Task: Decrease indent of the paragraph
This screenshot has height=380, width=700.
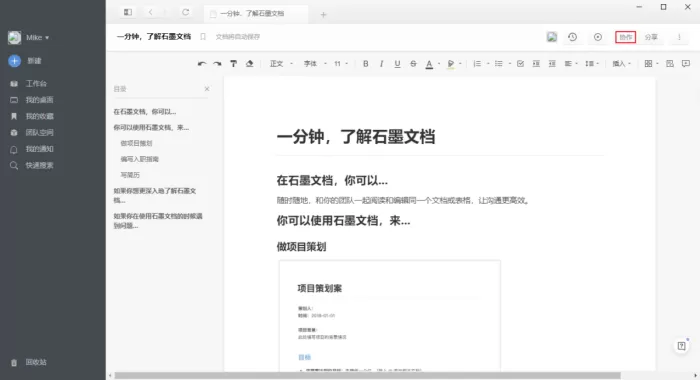Action: [552, 64]
